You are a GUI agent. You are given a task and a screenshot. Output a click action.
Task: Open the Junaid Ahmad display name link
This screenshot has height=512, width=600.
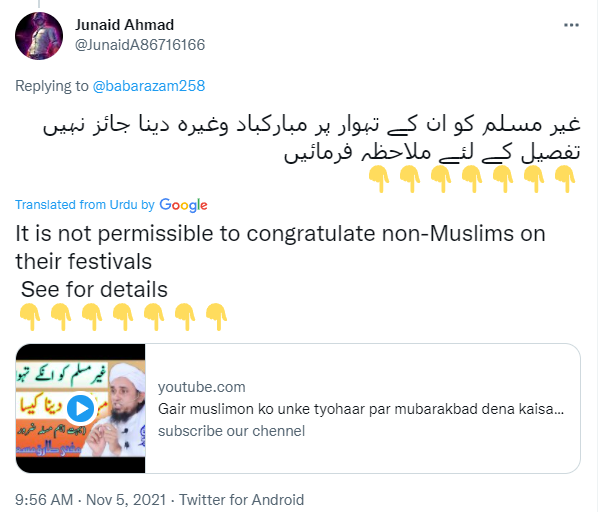coord(126,24)
